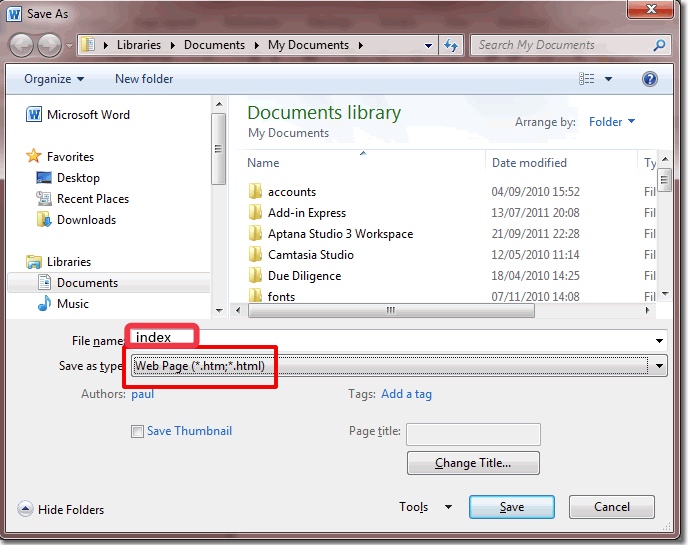Click the Forward navigation arrow
The width and height of the screenshot is (688, 545).
point(49,45)
